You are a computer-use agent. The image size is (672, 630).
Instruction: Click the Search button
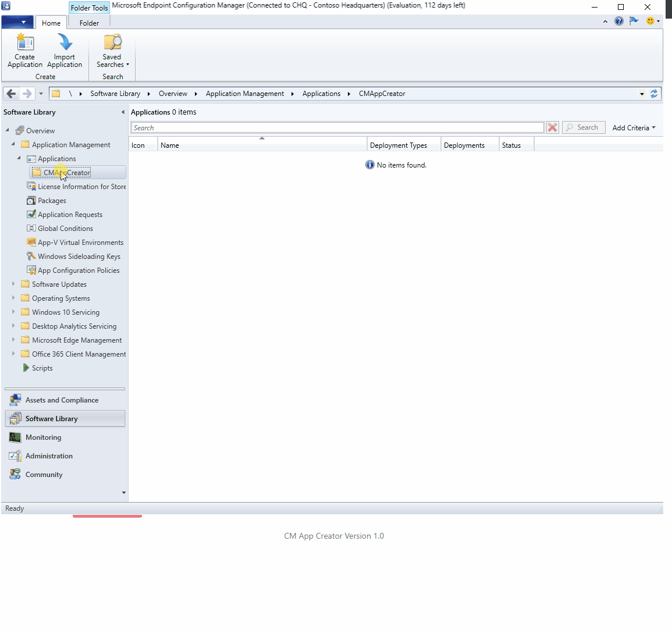[584, 127]
